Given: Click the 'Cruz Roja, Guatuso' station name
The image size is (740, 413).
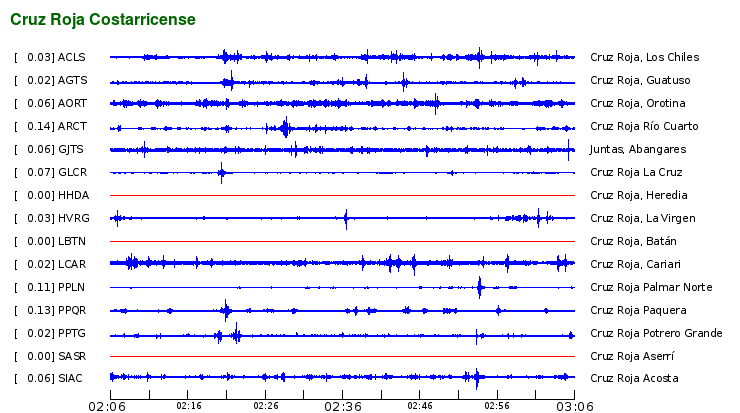Looking at the screenshot, I should point(640,80).
